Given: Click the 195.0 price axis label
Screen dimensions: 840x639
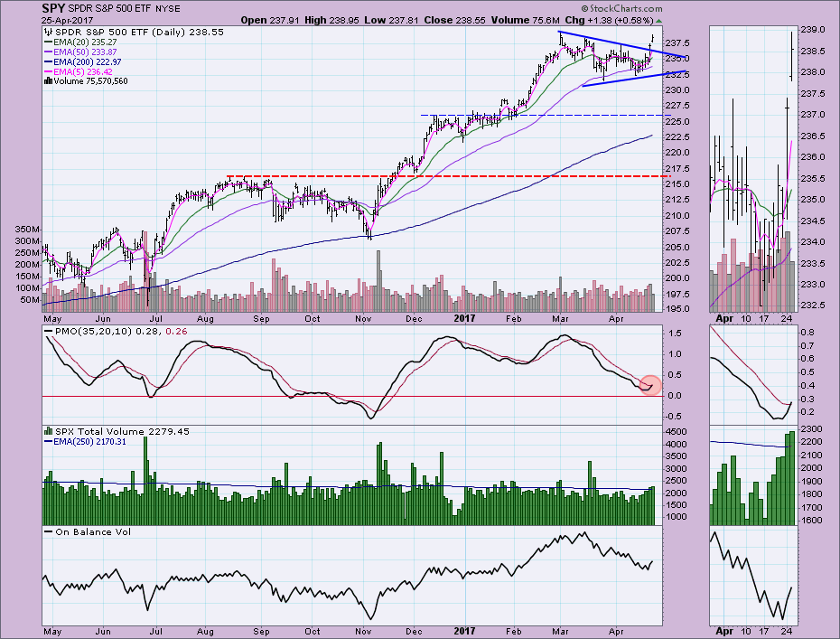Looking at the screenshot, I should tap(678, 309).
